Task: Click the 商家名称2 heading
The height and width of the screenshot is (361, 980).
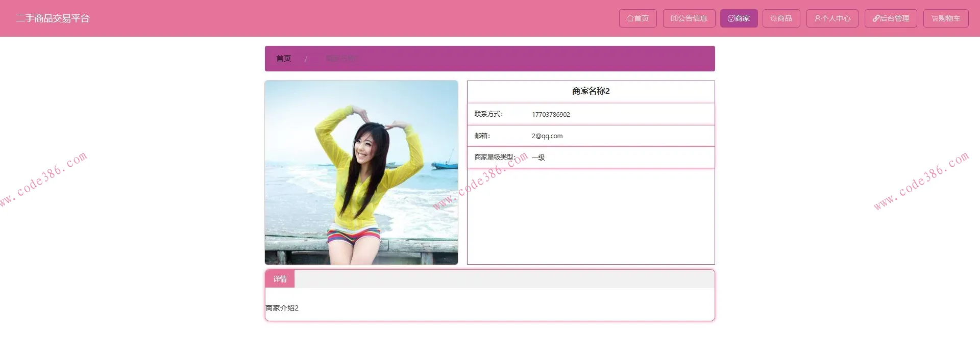Action: tap(591, 91)
